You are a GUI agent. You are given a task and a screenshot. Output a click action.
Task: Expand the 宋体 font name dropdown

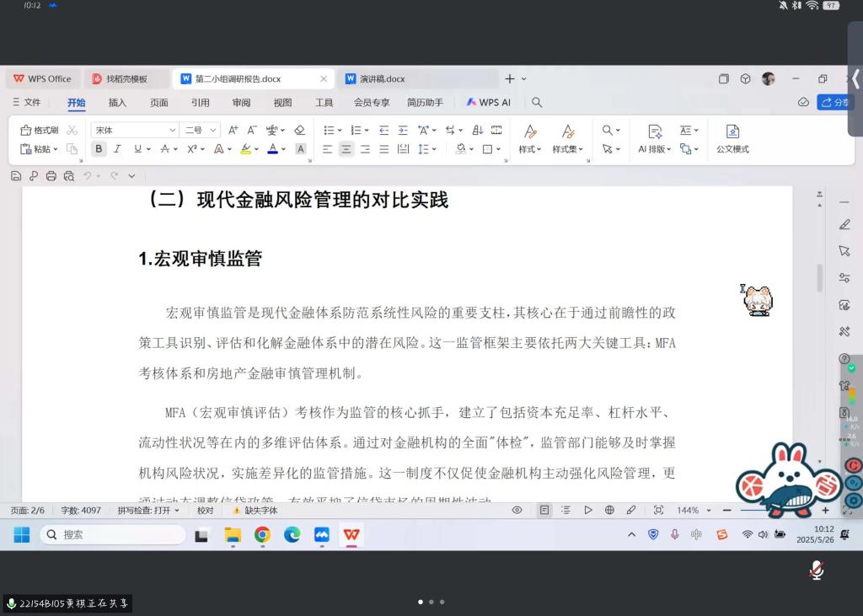172,130
